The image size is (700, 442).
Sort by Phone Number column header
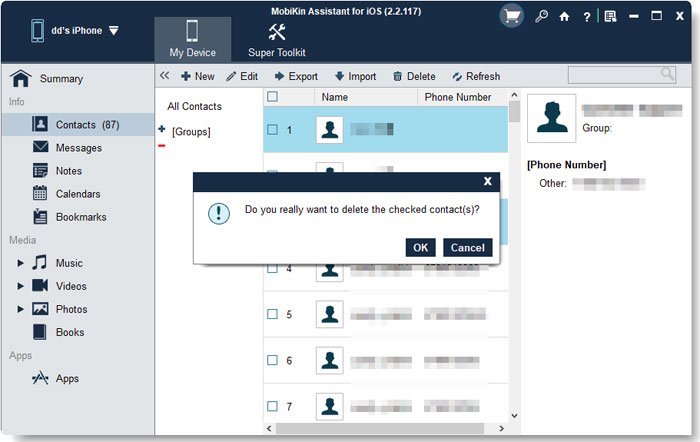point(462,97)
